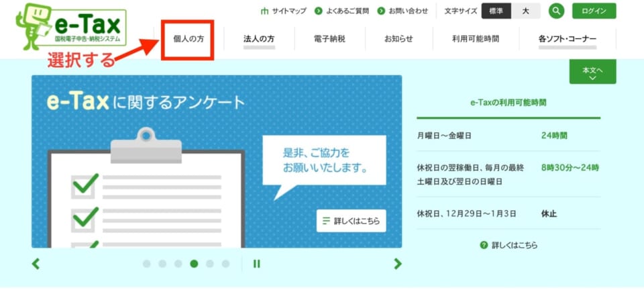Select third carousel dot

coord(178,264)
